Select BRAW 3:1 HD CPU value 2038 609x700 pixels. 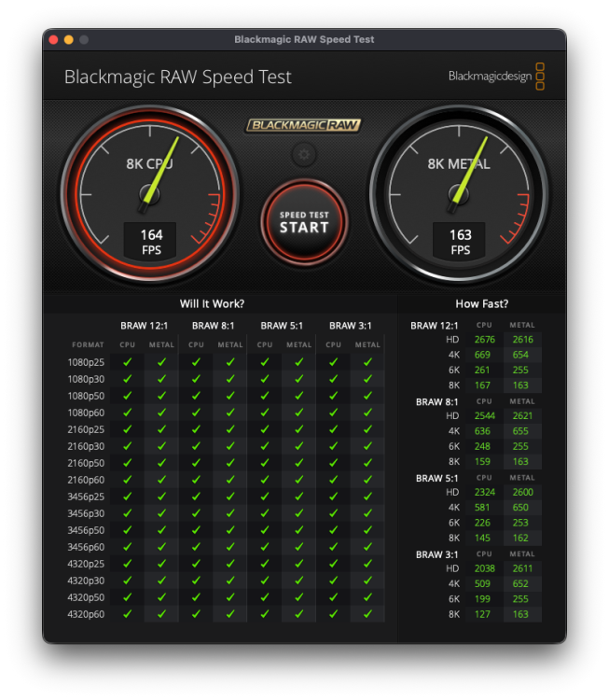pos(485,568)
